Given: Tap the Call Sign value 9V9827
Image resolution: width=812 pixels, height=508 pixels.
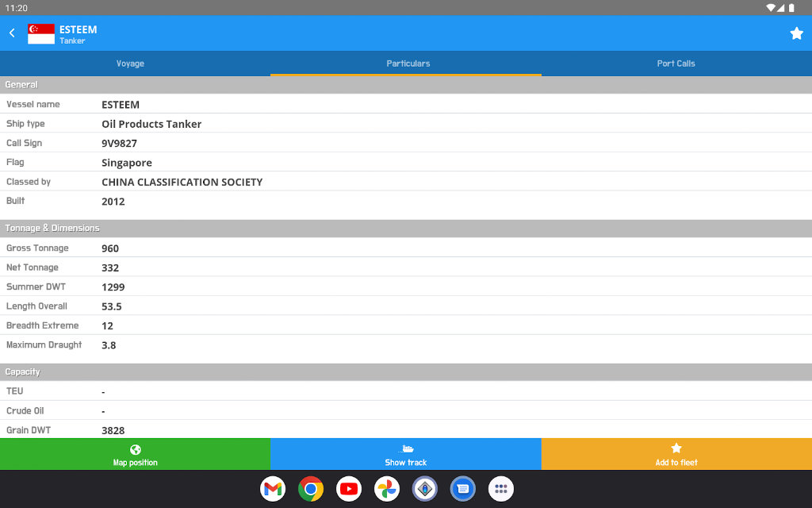Looking at the screenshot, I should pyautogui.click(x=119, y=144).
